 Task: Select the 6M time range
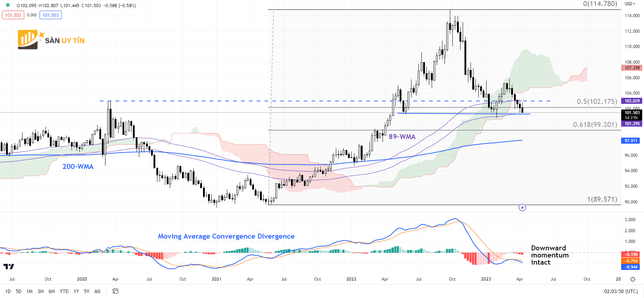[x=52, y=291]
